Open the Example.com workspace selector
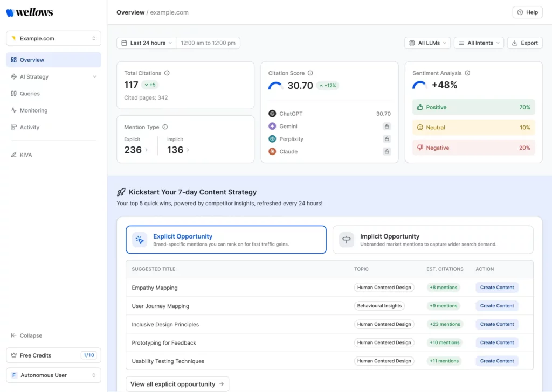Viewport: 552px width, 392px height. pyautogui.click(x=53, y=38)
